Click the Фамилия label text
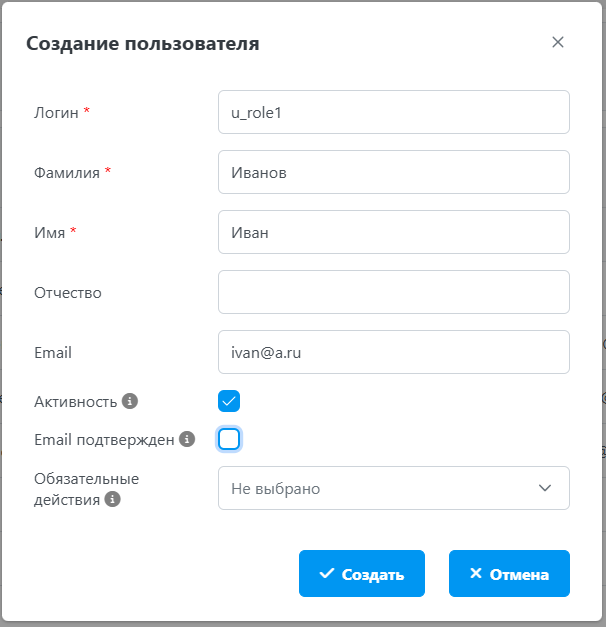606x627 pixels. [x=67, y=172]
